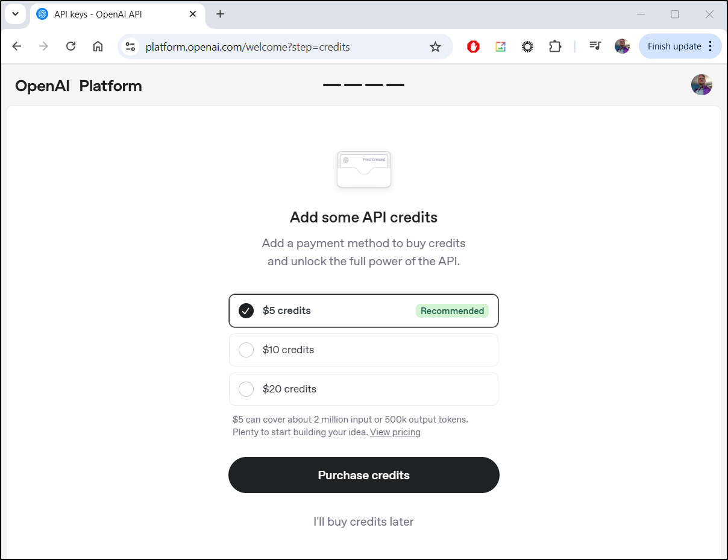
Task: Open the media control playlist icon
Action: (x=595, y=46)
